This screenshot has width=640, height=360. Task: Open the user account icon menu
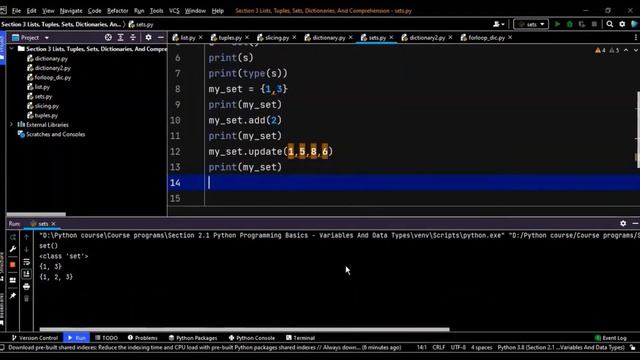498,24
